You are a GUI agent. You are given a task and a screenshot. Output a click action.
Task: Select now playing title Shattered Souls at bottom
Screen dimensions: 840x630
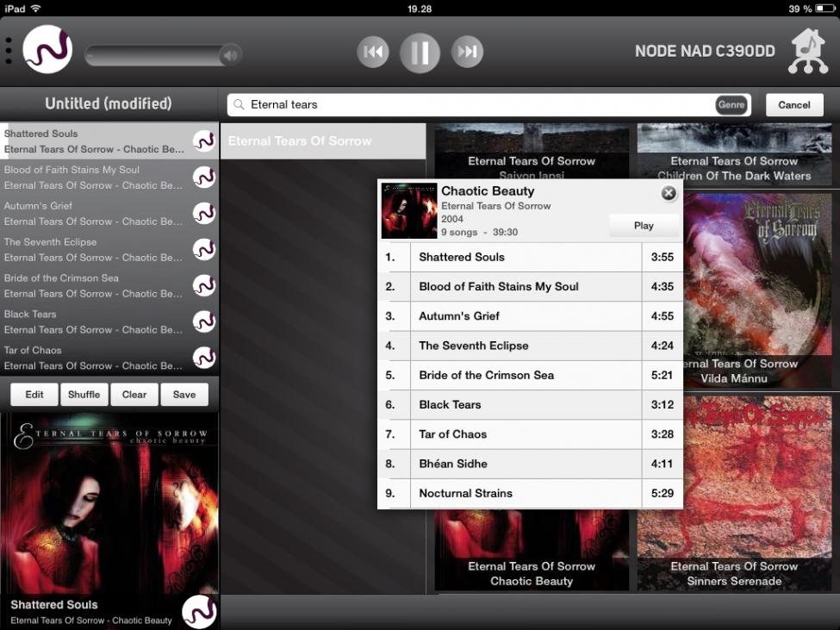(54, 605)
